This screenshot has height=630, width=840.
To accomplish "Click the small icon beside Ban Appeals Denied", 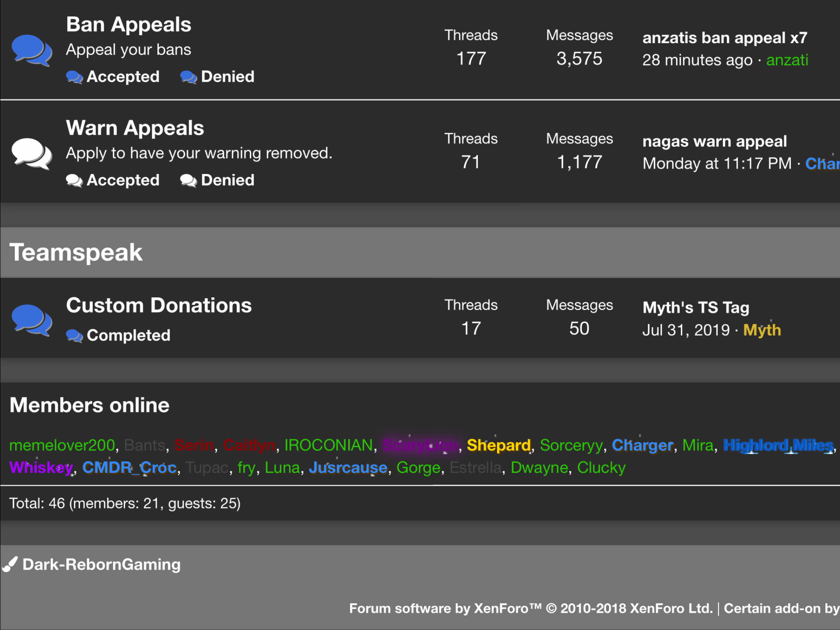I will [189, 77].
